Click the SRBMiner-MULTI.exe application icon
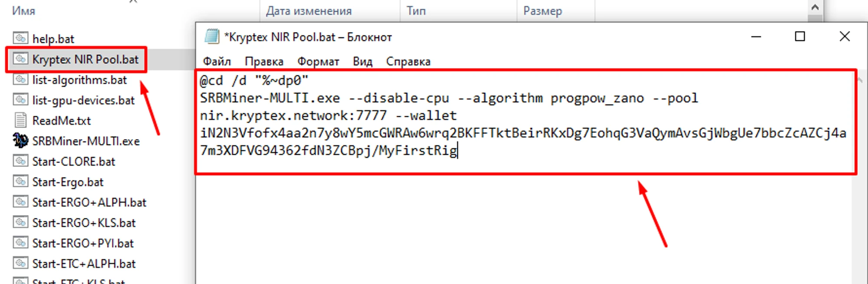This screenshot has height=284, width=868. pyautogui.click(x=20, y=140)
